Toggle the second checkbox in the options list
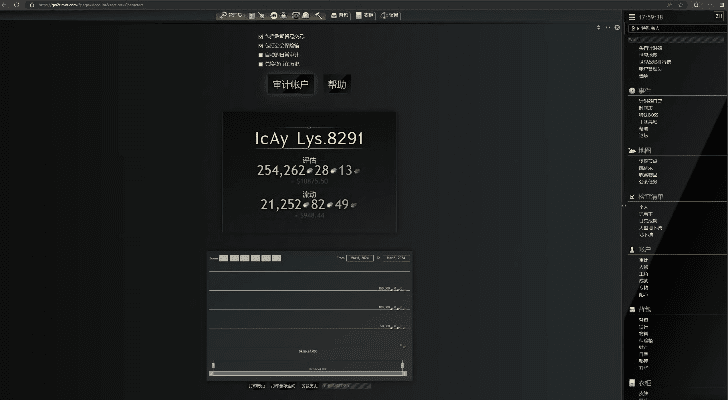The image size is (728, 400). tap(260, 45)
